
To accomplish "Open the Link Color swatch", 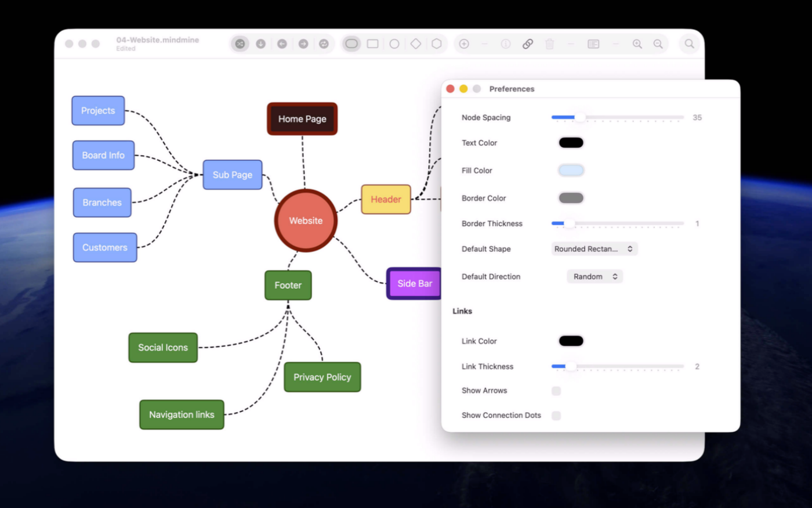I will [571, 341].
